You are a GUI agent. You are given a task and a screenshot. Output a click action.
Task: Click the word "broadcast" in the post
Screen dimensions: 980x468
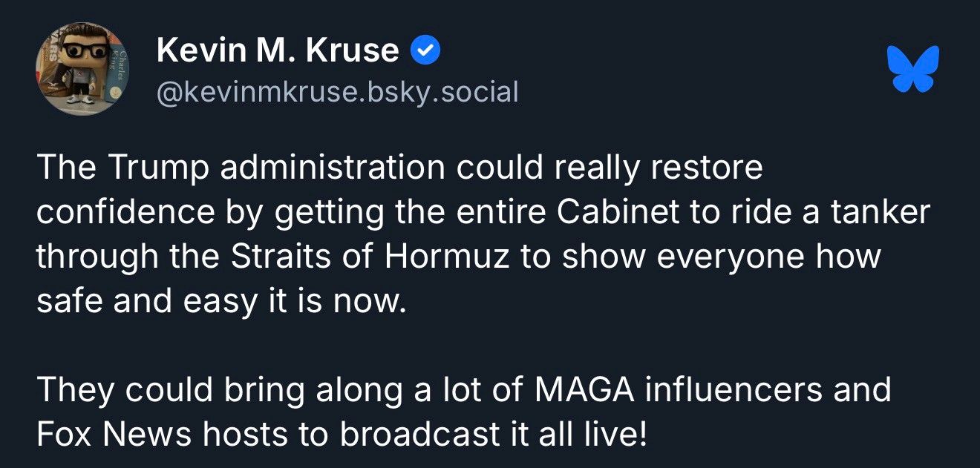[x=417, y=434]
